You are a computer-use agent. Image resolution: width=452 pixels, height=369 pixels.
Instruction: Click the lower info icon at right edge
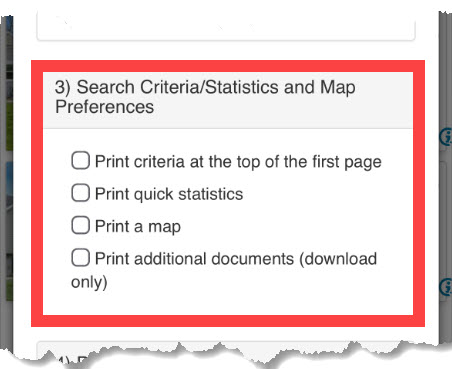446,287
